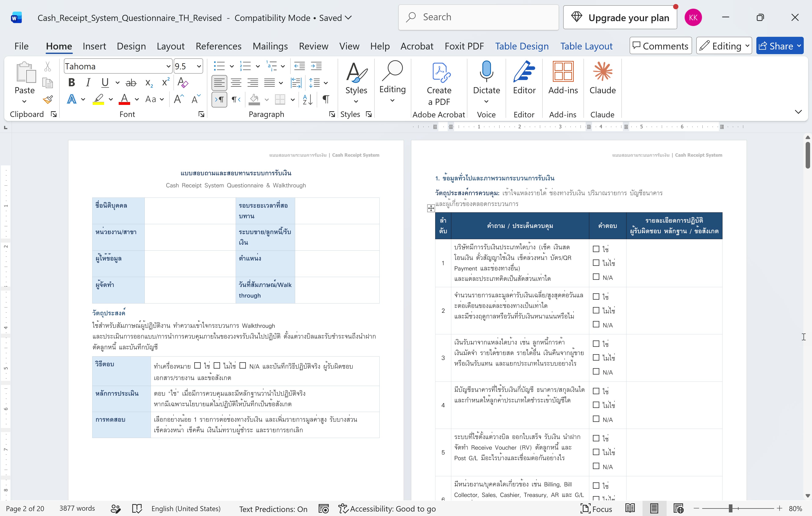Check the ใช่ box in question 1
The height and width of the screenshot is (516, 812).
(x=596, y=249)
